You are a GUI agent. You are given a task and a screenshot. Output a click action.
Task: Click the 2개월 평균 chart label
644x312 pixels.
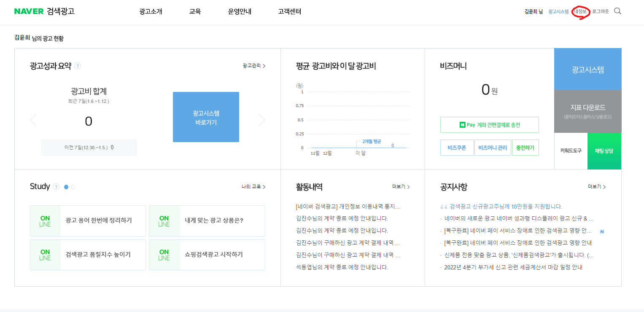(372, 142)
